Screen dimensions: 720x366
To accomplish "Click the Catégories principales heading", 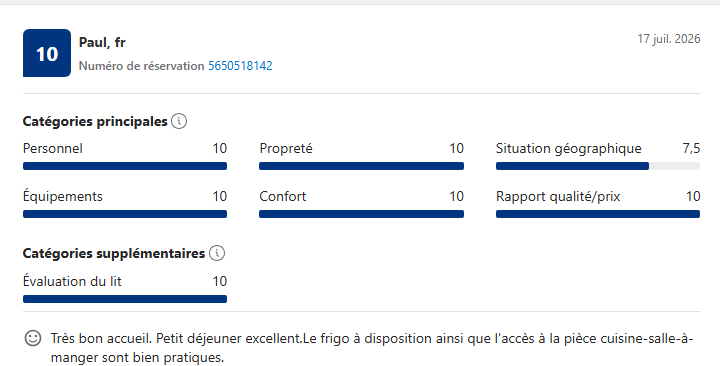I will (x=95, y=122).
